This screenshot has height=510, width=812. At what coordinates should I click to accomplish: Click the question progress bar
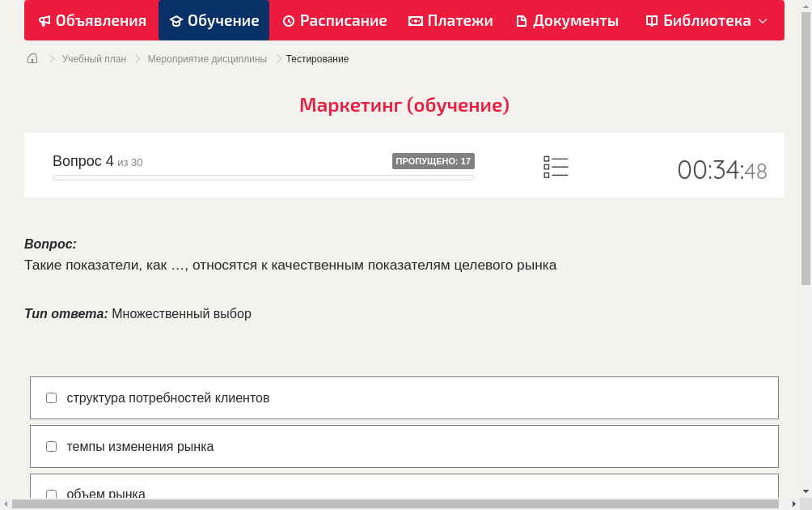click(x=263, y=178)
